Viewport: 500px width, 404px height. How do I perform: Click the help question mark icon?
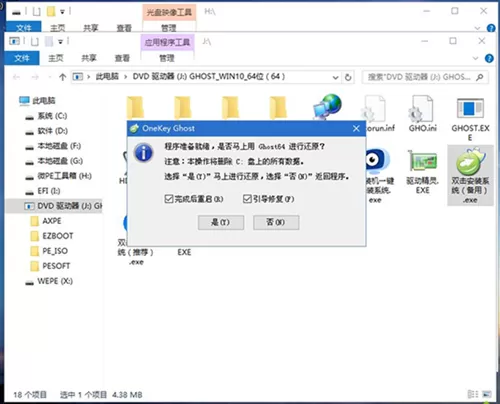[x=489, y=59]
